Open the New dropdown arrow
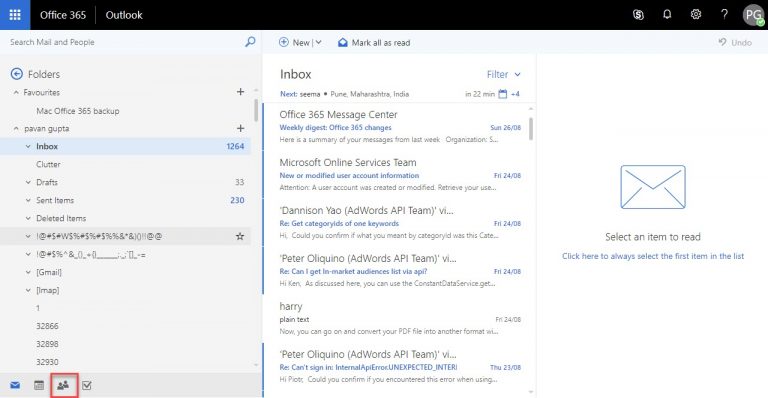The width and height of the screenshot is (768, 398). pos(318,43)
